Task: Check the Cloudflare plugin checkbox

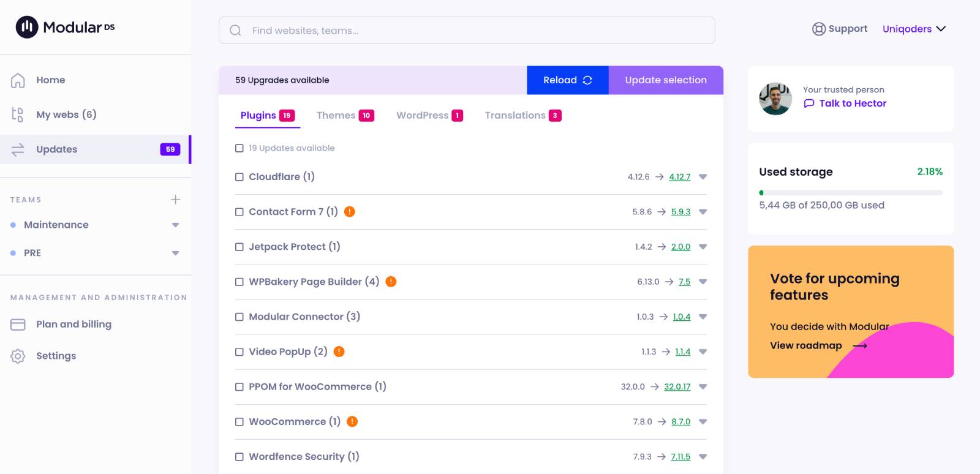Action: [239, 177]
